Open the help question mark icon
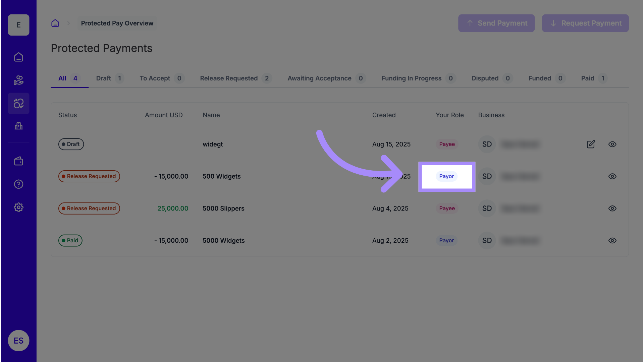This screenshot has width=644, height=362. pyautogui.click(x=18, y=184)
